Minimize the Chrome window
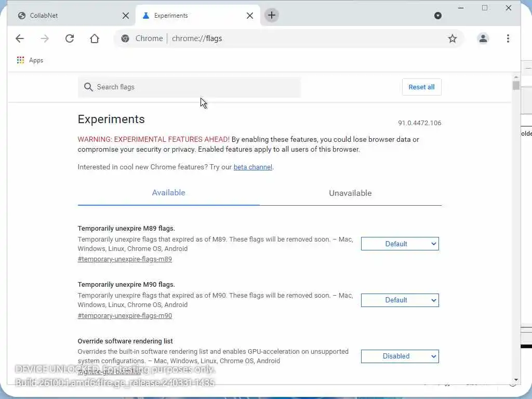This screenshot has height=399, width=532. click(x=461, y=8)
